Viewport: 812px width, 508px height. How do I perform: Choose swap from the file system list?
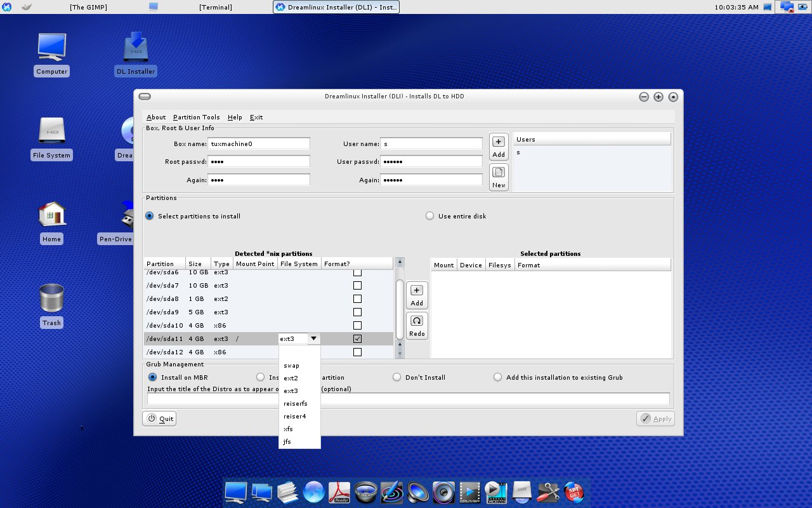(x=299, y=366)
